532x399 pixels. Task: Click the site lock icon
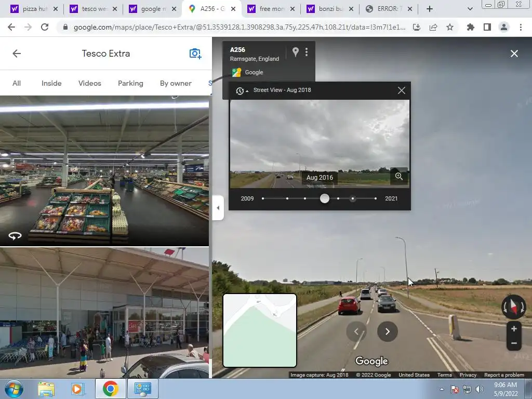click(65, 27)
